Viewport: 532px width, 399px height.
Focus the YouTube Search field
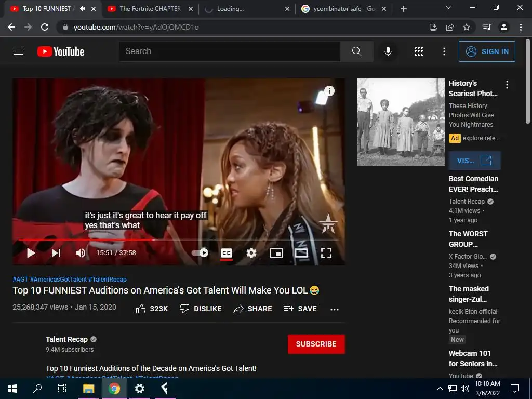pyautogui.click(x=230, y=51)
